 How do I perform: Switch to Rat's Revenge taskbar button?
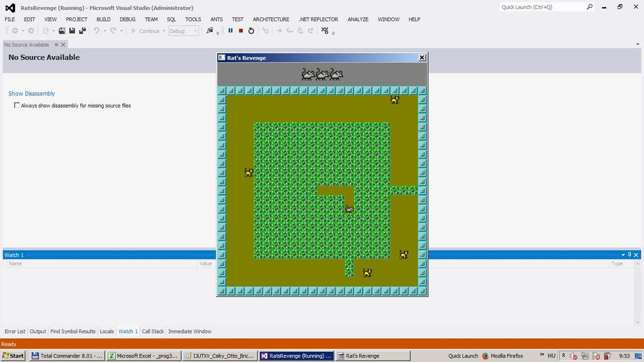373,356
